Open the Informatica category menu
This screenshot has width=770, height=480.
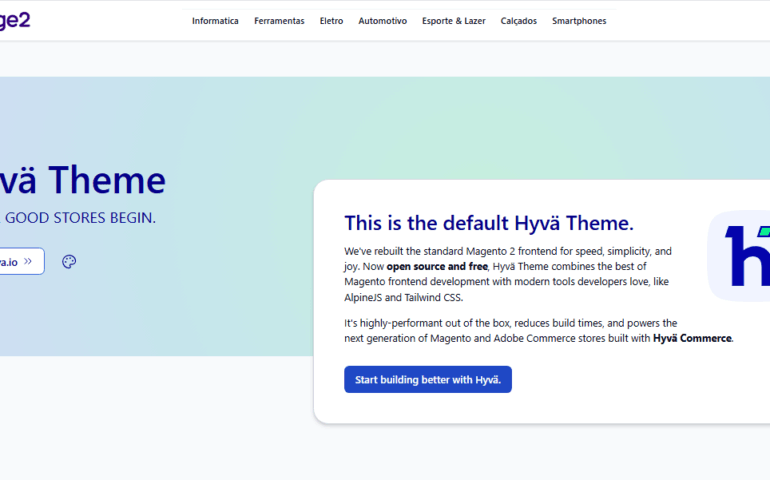pos(215,21)
